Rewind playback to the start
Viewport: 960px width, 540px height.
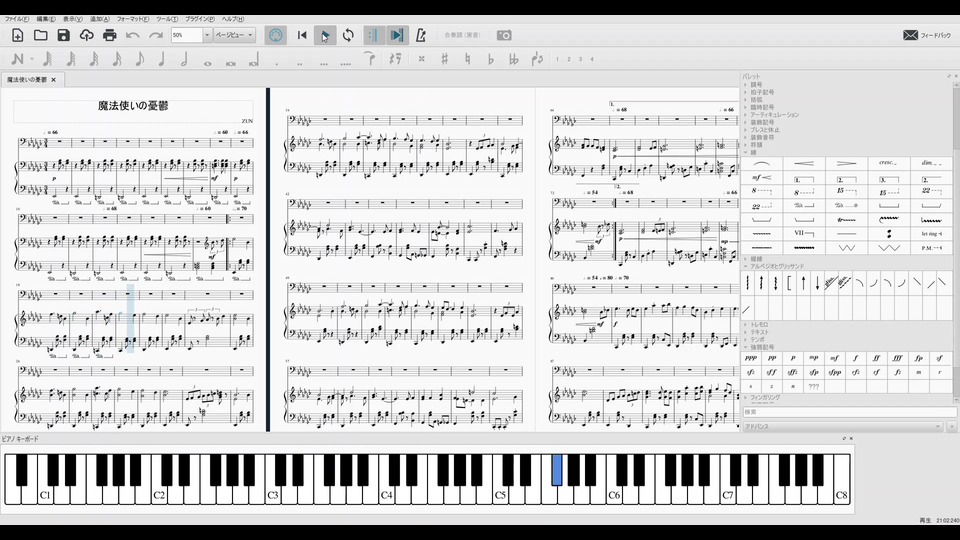[302, 36]
